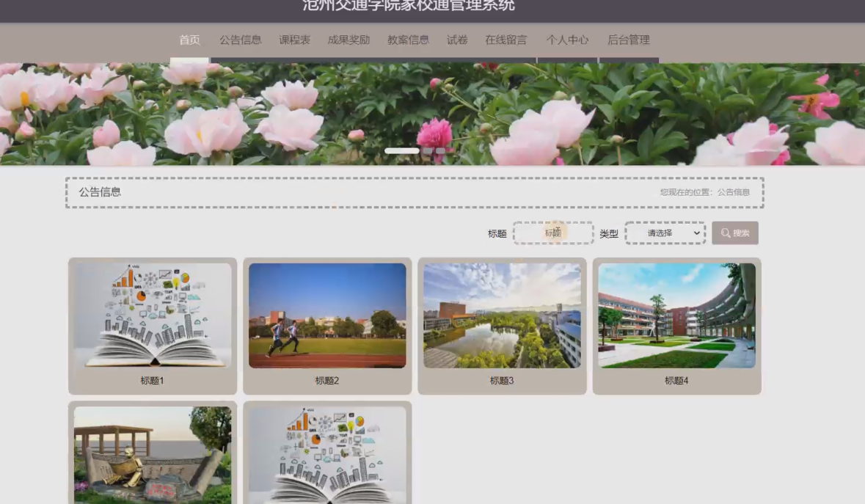The width and height of the screenshot is (865, 504).
Task: Open the 在线留言 menu item
Action: [506, 40]
